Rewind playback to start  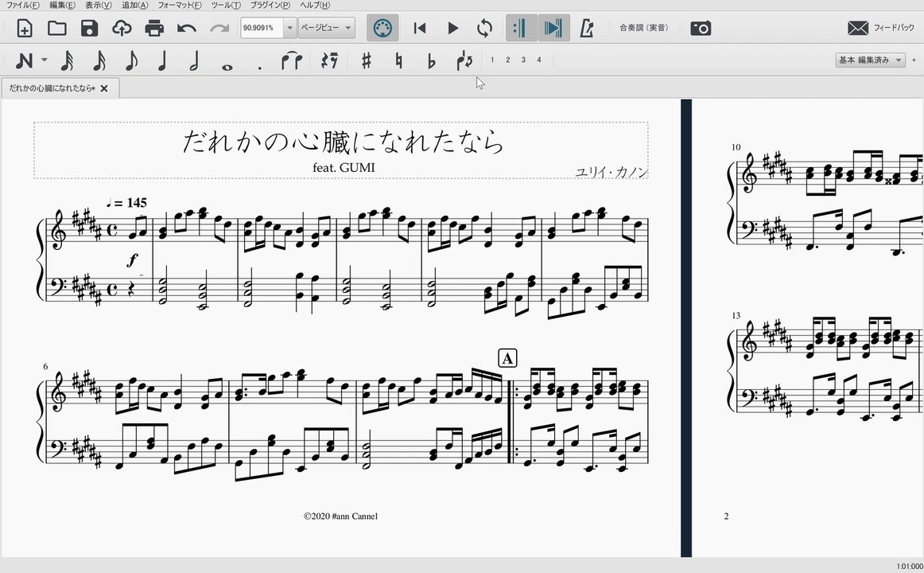point(420,29)
